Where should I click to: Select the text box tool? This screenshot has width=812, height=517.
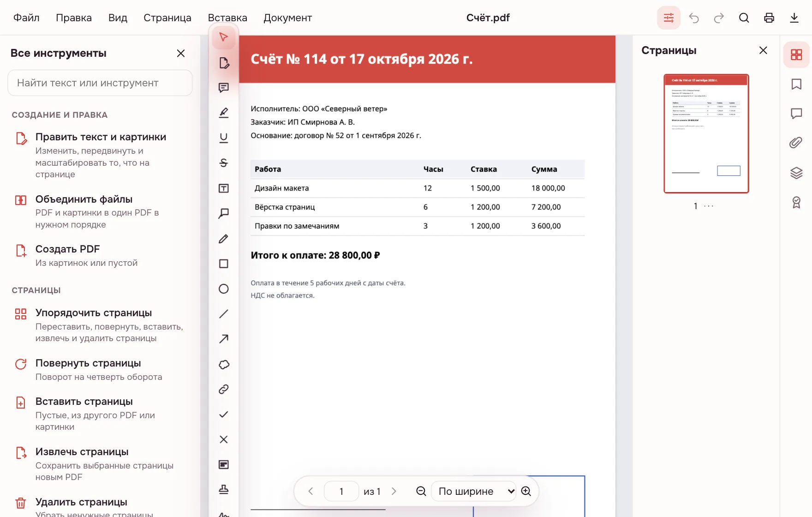224,188
